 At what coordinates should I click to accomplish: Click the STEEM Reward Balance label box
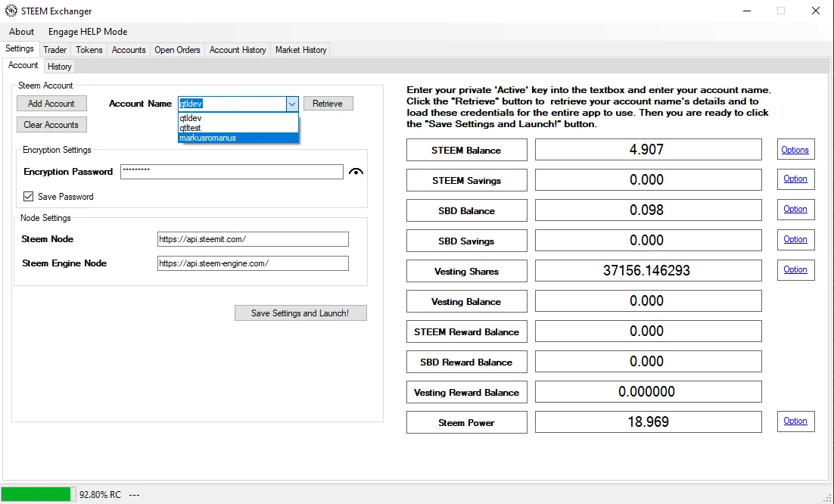[x=466, y=331]
